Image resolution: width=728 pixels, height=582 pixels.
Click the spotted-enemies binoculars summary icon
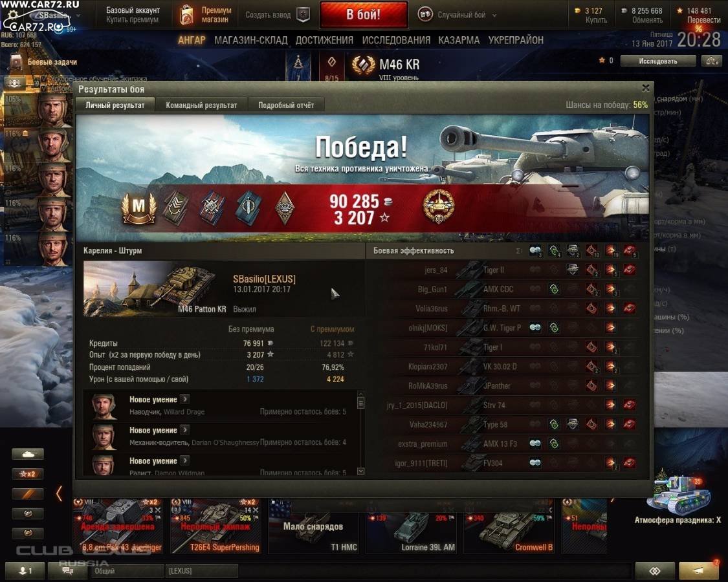click(x=535, y=251)
